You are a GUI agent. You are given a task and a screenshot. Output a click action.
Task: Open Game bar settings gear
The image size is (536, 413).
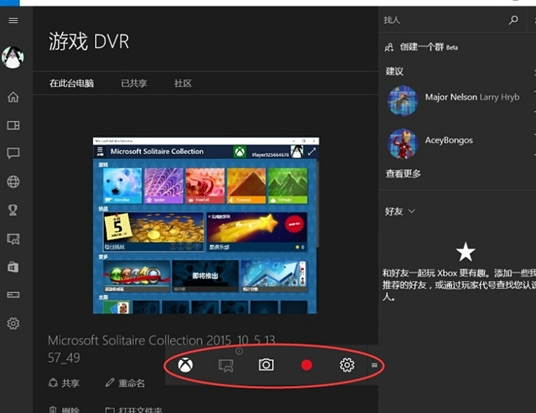click(347, 365)
